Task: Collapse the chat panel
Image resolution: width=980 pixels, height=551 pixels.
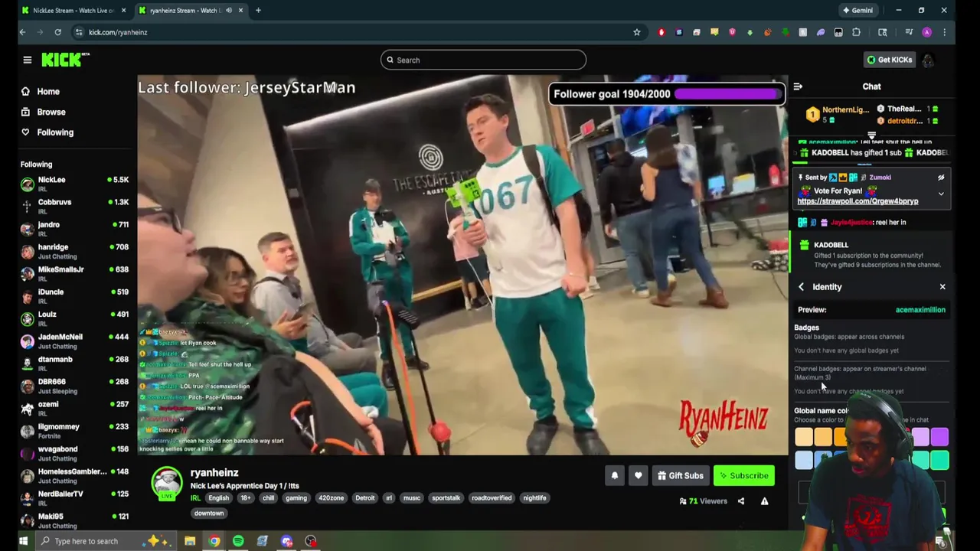Action: [798, 86]
